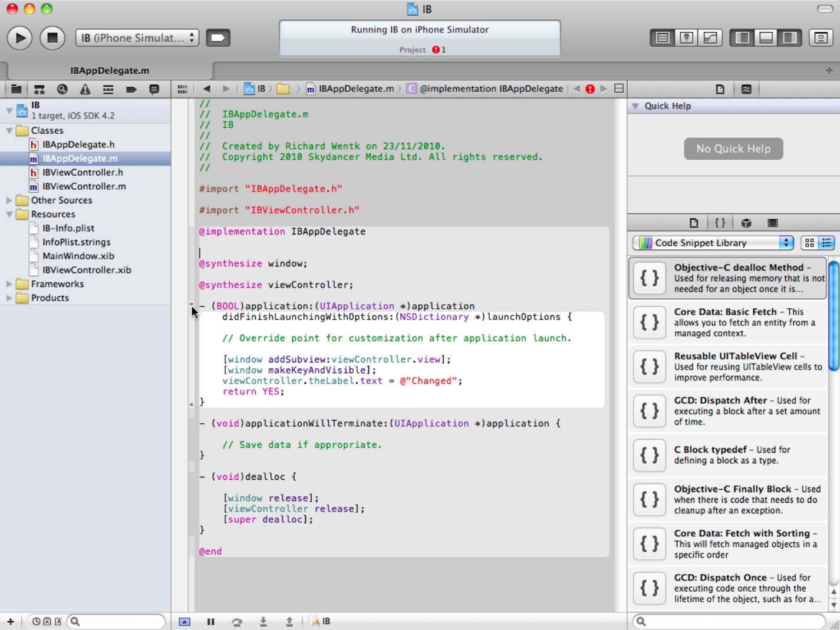Click the library search field
This screenshot has height=630, width=840.
pos(729,621)
